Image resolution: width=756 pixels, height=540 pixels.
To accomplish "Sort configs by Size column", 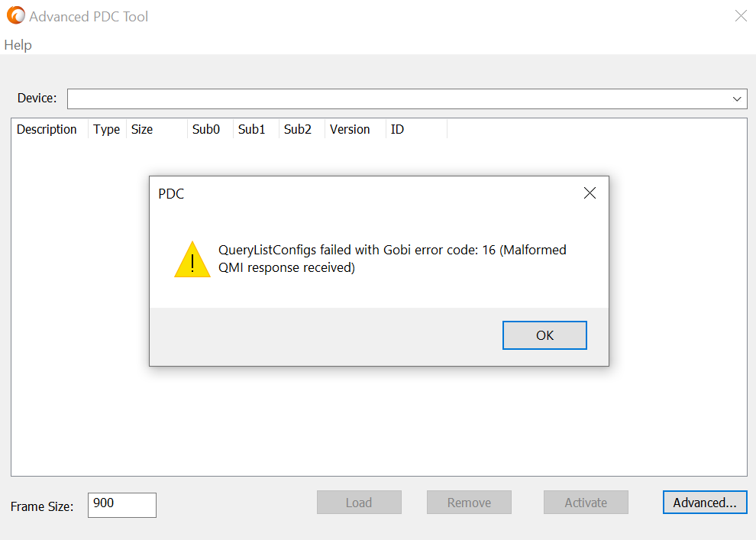I will point(142,129).
